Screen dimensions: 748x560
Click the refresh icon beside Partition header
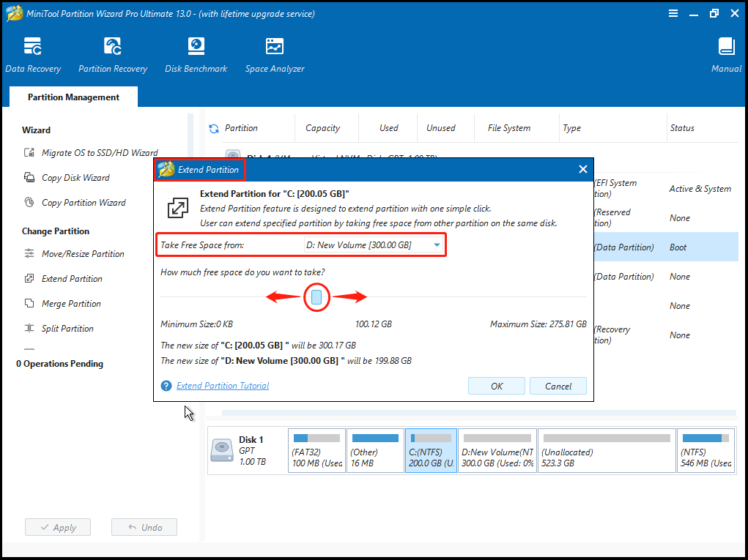[214, 128]
